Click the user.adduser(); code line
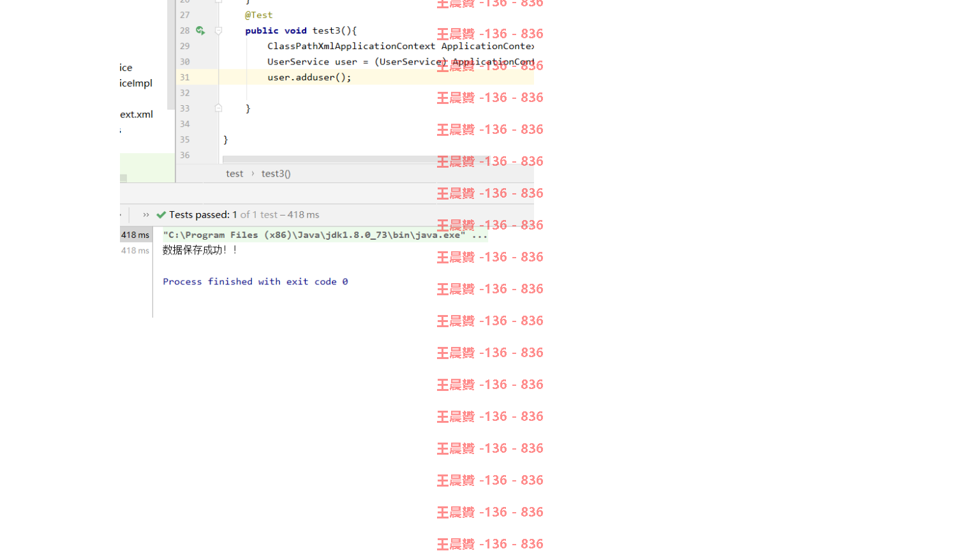980x551 pixels. 309,77
